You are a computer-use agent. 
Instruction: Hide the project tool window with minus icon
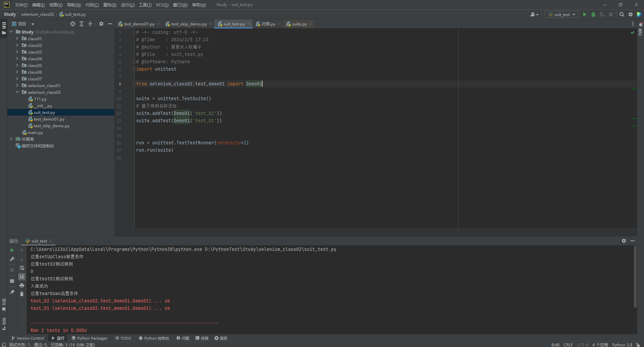(110, 24)
